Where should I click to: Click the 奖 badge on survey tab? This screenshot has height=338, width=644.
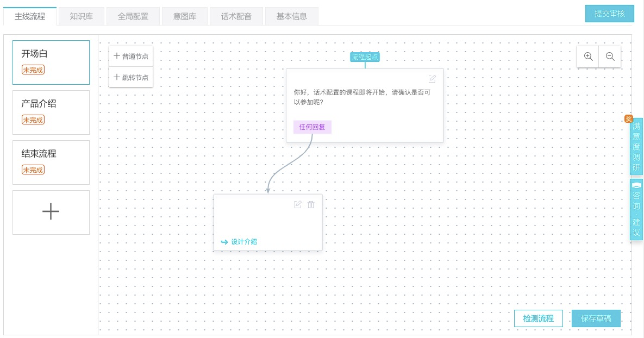click(x=628, y=118)
